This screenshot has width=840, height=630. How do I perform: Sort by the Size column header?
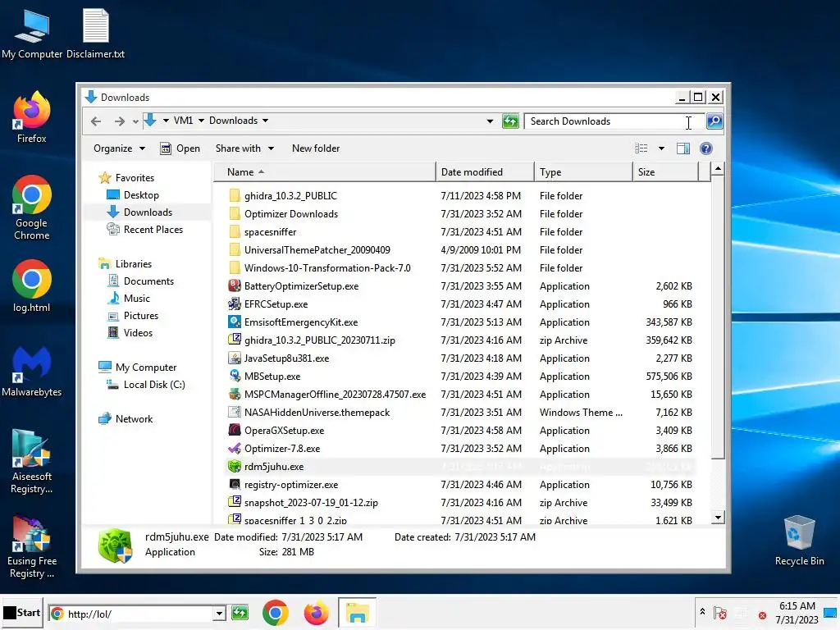pyautogui.click(x=666, y=172)
